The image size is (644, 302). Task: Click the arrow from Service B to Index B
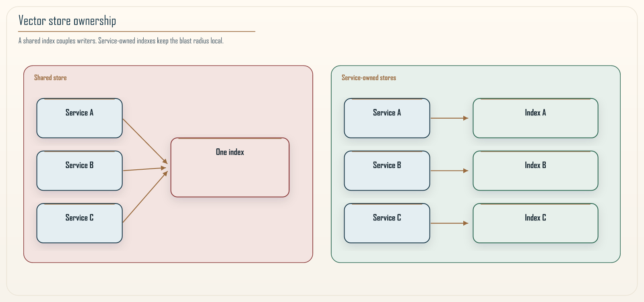click(x=450, y=171)
